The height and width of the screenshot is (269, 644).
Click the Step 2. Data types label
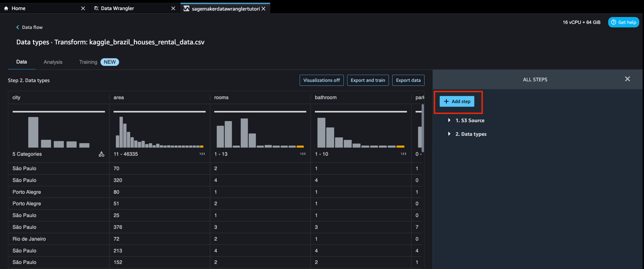(x=29, y=81)
